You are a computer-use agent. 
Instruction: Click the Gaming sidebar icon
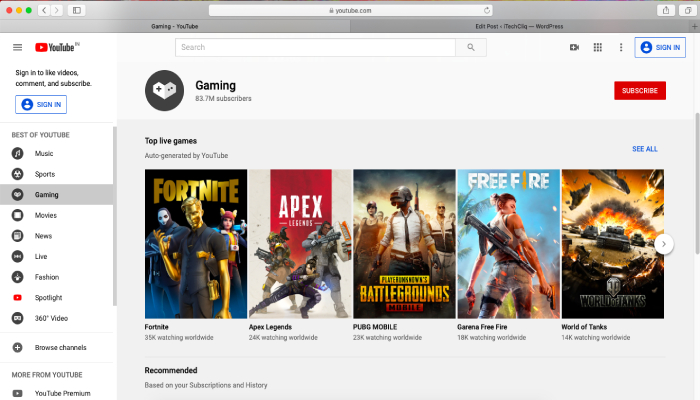17,195
